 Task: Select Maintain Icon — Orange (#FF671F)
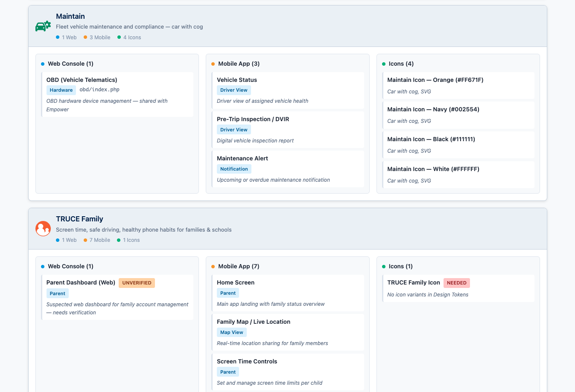pos(458,85)
